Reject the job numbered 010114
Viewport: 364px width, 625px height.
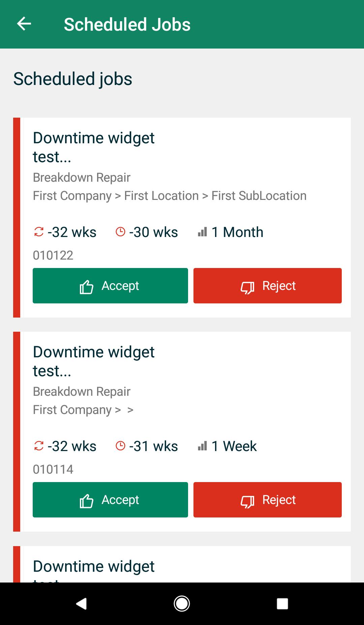coord(268,500)
